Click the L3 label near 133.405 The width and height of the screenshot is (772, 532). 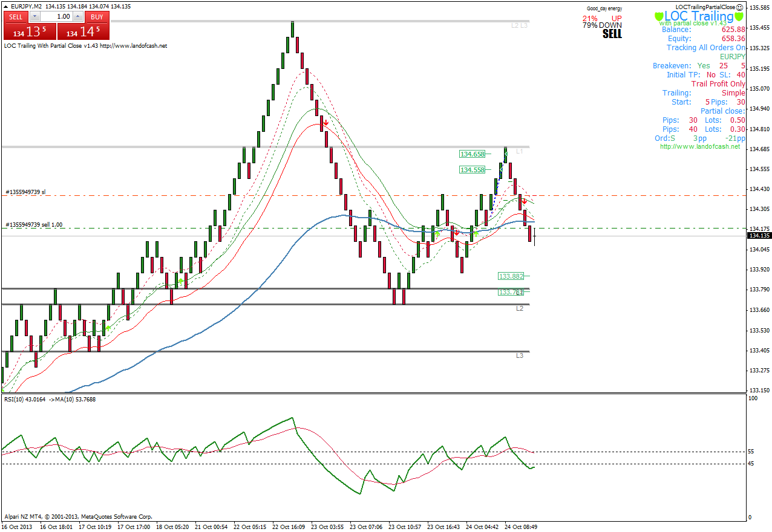(x=520, y=356)
